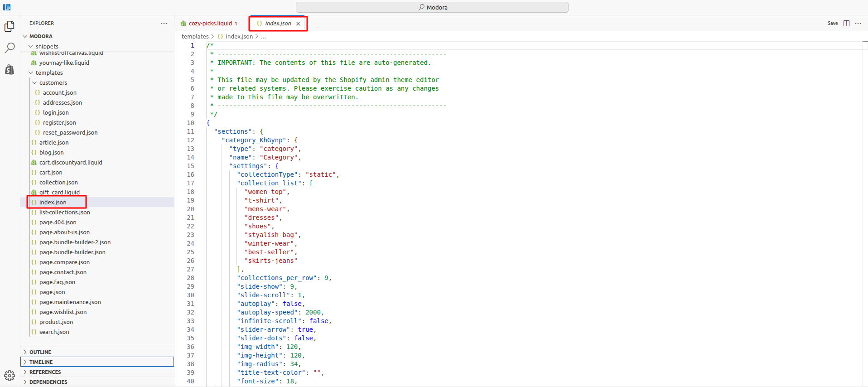
Task: Click line number 17 in the gutter
Action: pyautogui.click(x=191, y=183)
